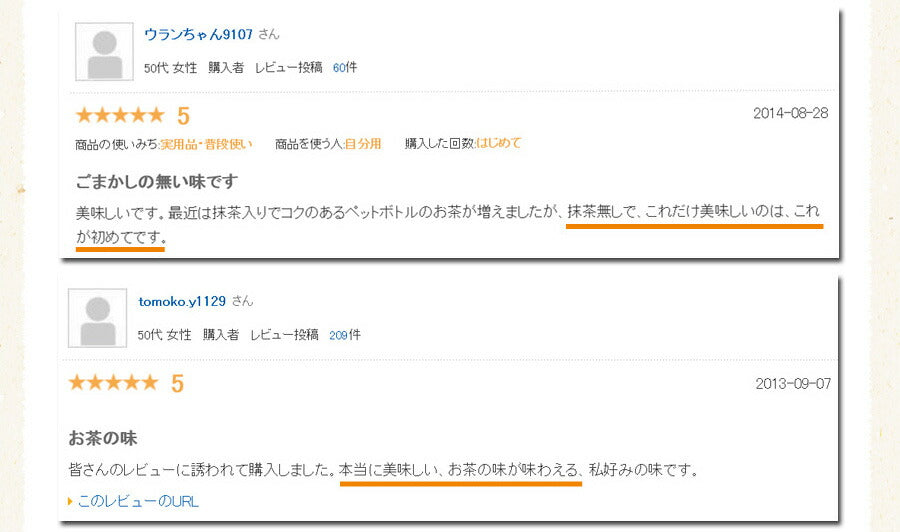The height and width of the screenshot is (532, 900).
Task: View tomoko.y1129's 209 posted reviews
Action: (338, 335)
